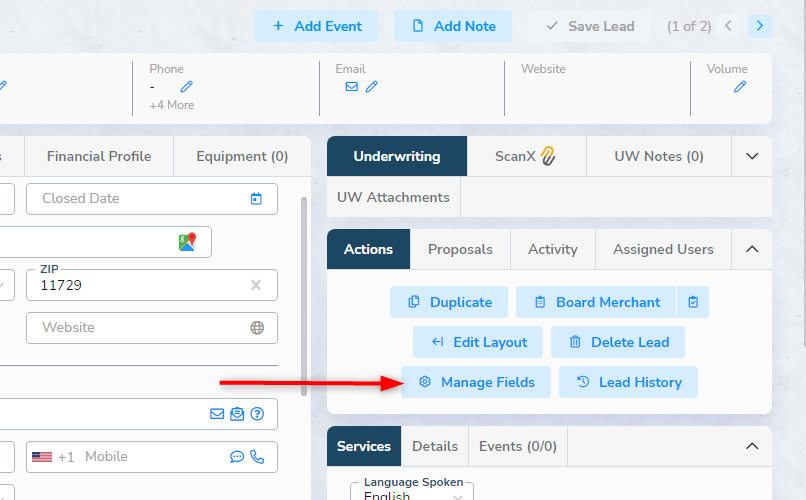Screen dimensions: 806x500
Task: Click the pencil edit icon next to Phone
Action: 187,86
